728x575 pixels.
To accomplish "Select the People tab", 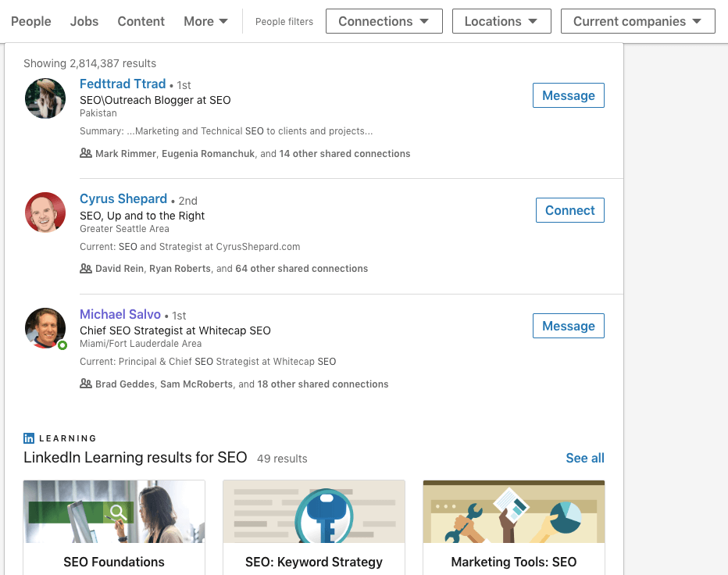I will (30, 21).
